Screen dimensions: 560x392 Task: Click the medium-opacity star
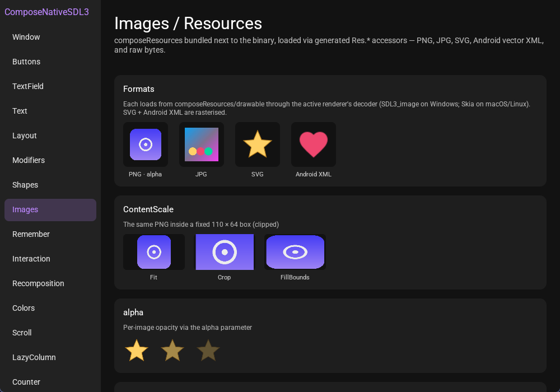[172, 351]
